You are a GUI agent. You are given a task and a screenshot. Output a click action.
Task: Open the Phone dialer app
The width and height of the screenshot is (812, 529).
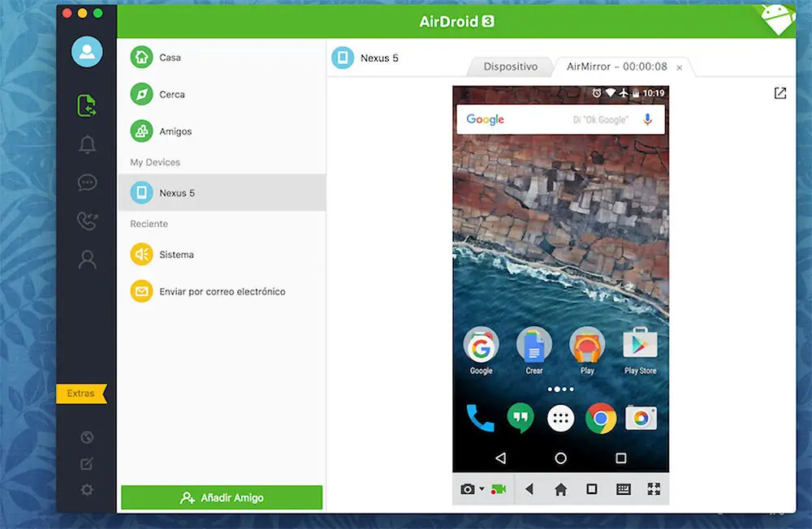click(x=480, y=418)
